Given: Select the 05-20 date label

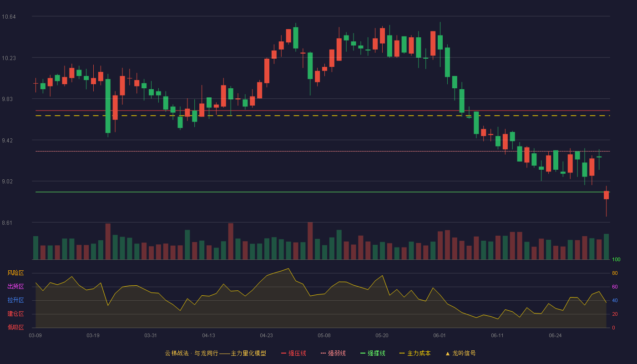Looking at the screenshot, I should coord(382,335).
